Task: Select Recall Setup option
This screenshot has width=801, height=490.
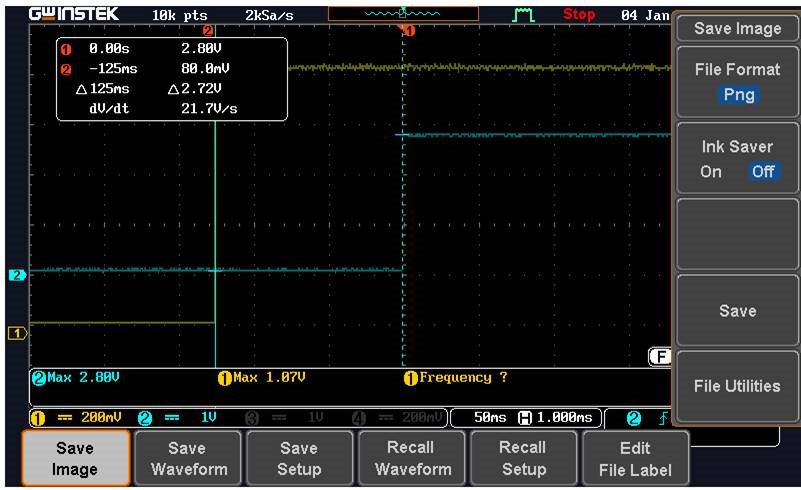Action: tap(524, 458)
